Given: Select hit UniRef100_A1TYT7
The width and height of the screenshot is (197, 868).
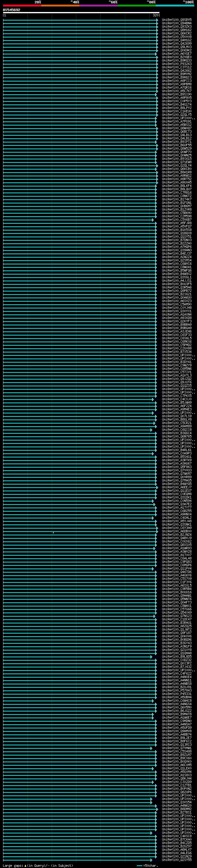Looking at the screenshot, I should point(177,507).
